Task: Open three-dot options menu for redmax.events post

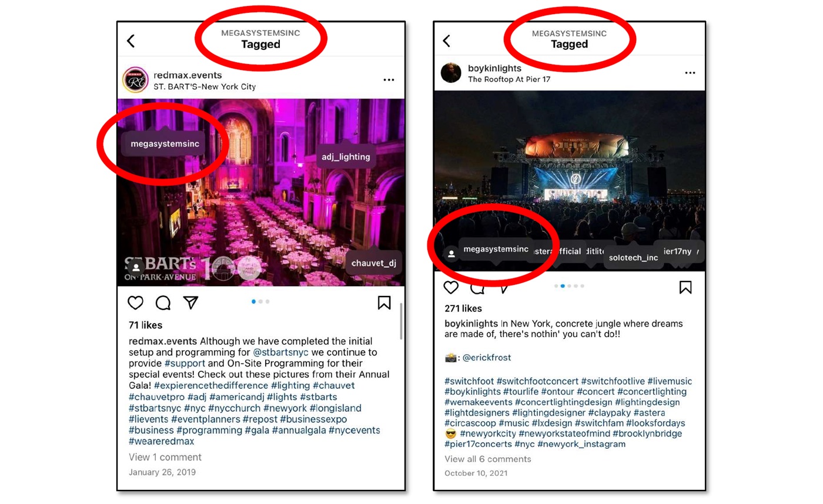Action: pyautogui.click(x=389, y=80)
